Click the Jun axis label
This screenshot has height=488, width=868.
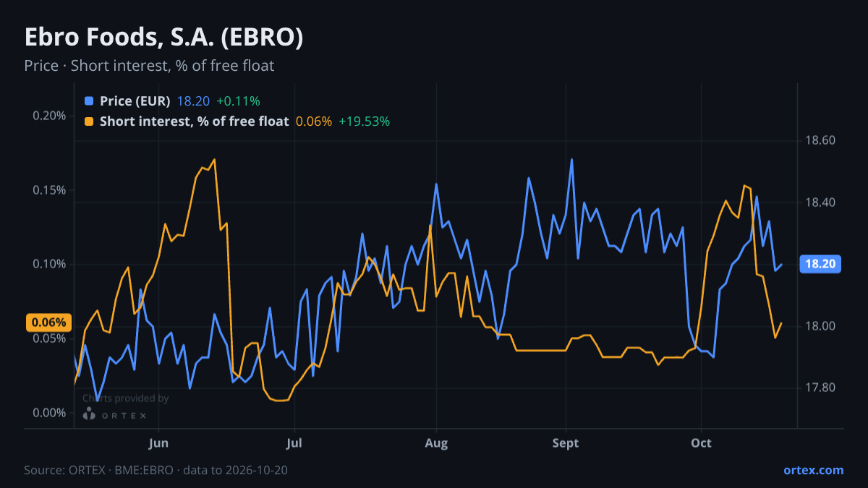coord(158,443)
